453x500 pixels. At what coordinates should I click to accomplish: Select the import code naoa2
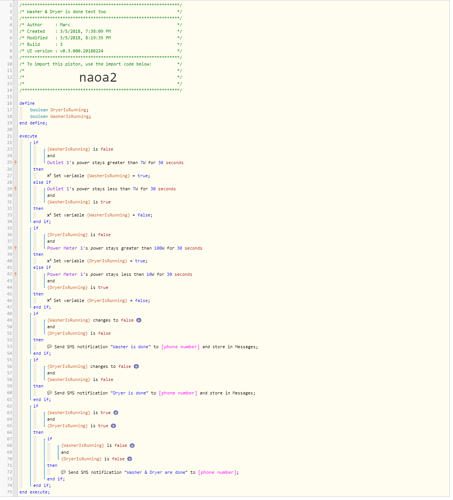click(98, 78)
